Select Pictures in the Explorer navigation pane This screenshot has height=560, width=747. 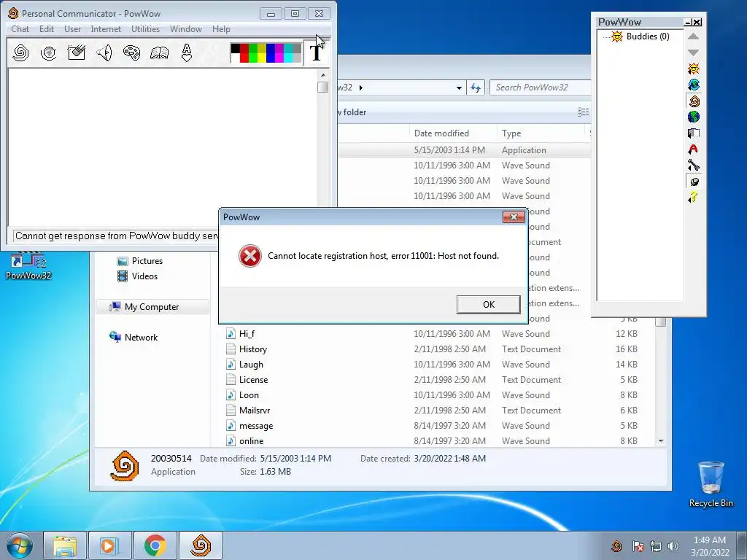point(140,261)
